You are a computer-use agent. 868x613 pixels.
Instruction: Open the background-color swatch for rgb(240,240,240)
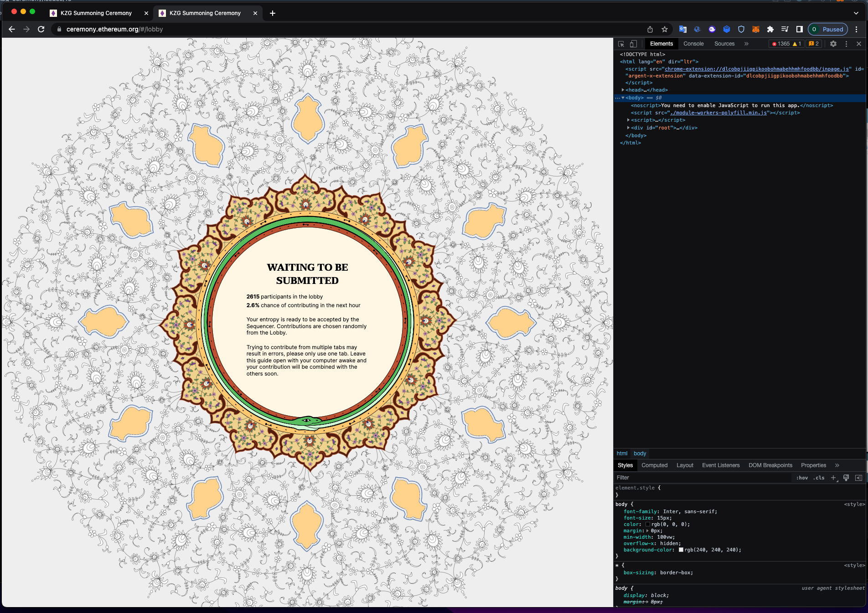pyautogui.click(x=681, y=550)
